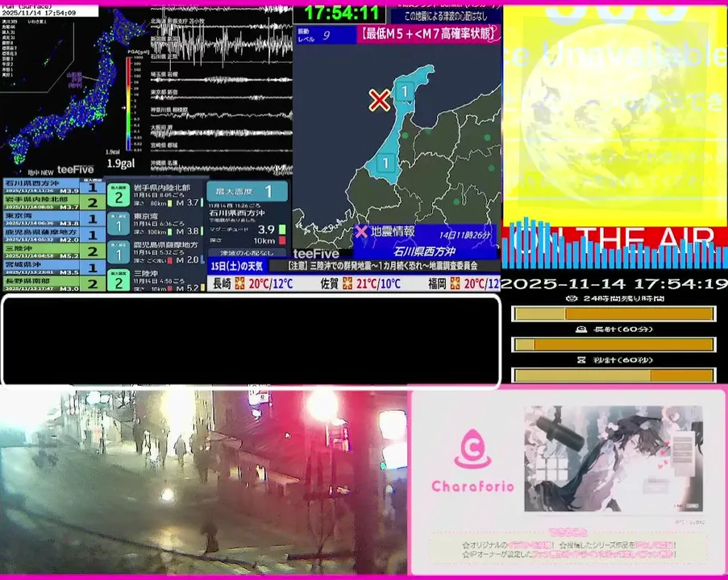This screenshot has width=728, height=580.
Task: Click the 【最低M5+<M7高確率状態】 banner
Action: (429, 34)
